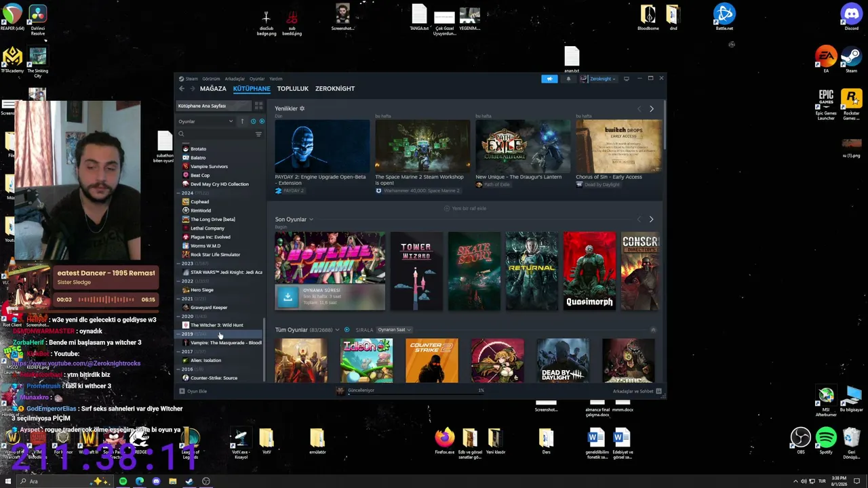Switch to the MAĞAZA tab
The height and width of the screenshot is (488, 868).
213,89
